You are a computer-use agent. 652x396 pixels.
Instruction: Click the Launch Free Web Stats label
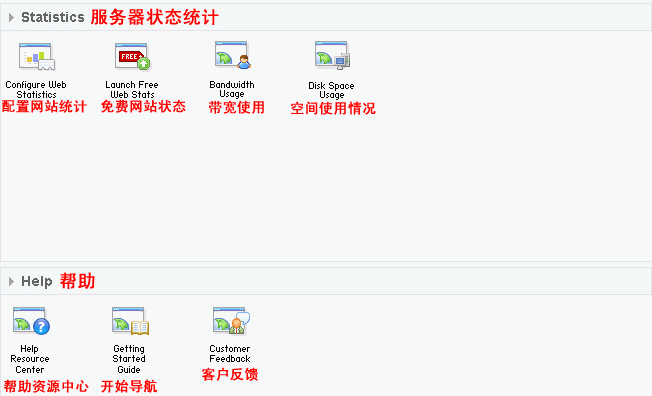(132, 90)
